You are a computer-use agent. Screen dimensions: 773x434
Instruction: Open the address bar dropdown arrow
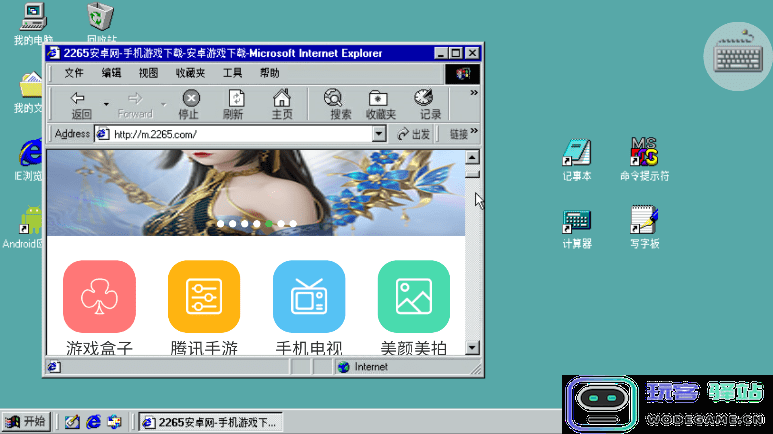(x=379, y=134)
